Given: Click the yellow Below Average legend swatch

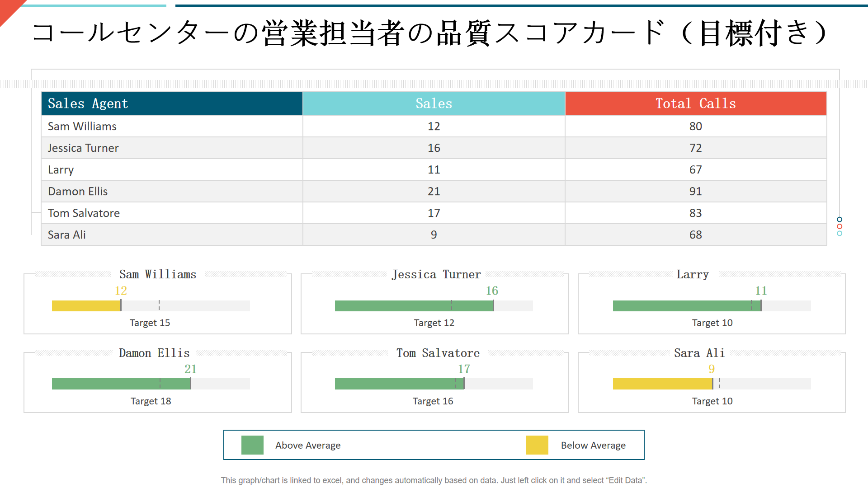Looking at the screenshot, I should [x=537, y=445].
